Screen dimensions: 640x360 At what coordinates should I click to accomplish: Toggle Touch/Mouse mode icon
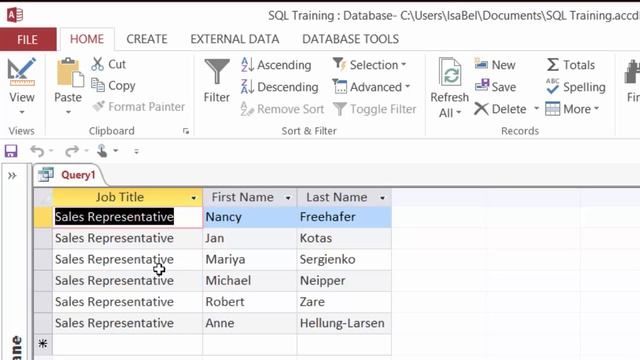point(102,151)
